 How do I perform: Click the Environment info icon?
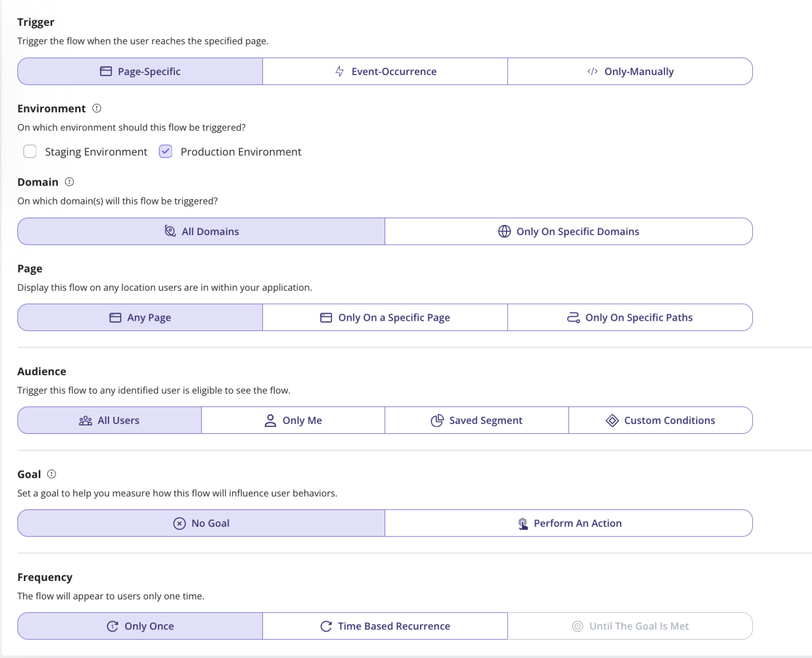pos(96,108)
